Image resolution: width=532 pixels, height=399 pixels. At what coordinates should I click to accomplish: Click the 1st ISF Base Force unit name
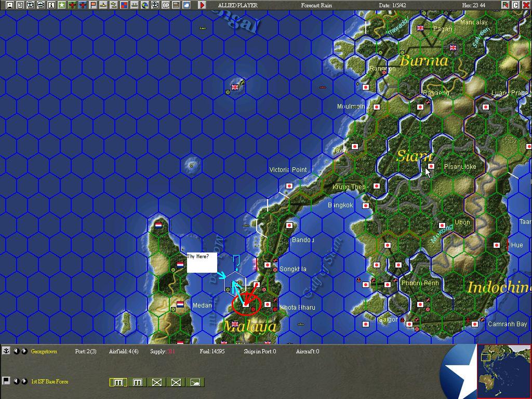[49, 381]
